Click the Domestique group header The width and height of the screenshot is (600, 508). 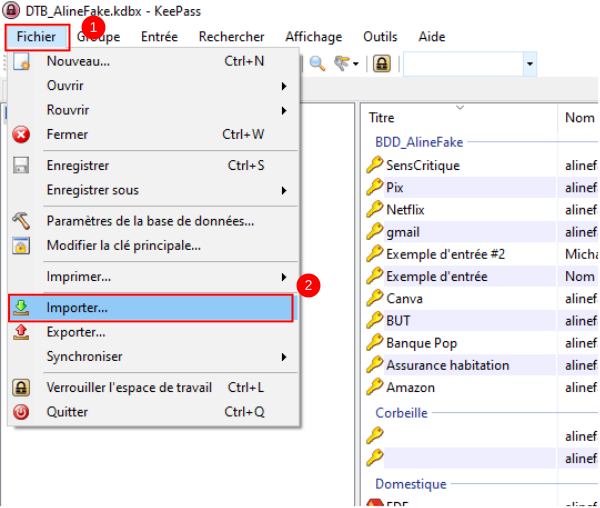pyautogui.click(x=411, y=484)
